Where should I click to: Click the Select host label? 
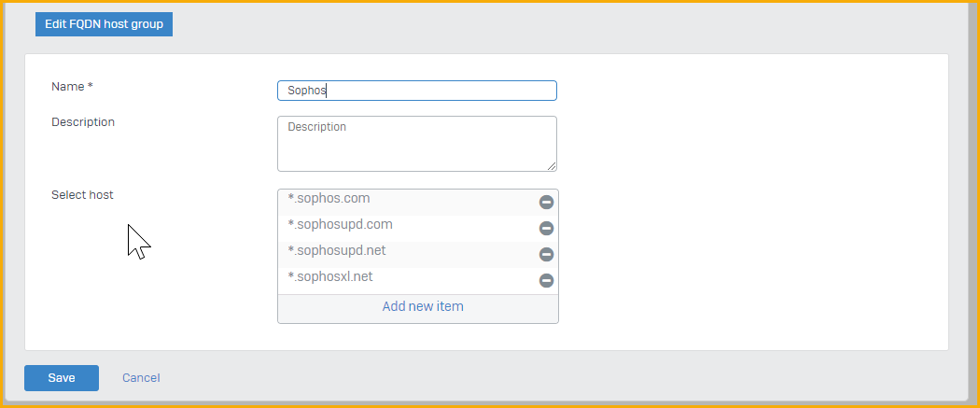click(x=82, y=195)
